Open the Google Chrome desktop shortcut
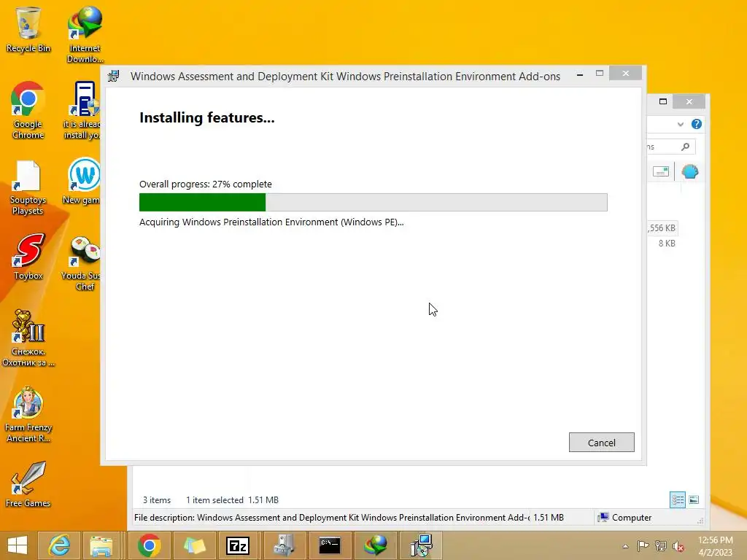 pyautogui.click(x=28, y=111)
